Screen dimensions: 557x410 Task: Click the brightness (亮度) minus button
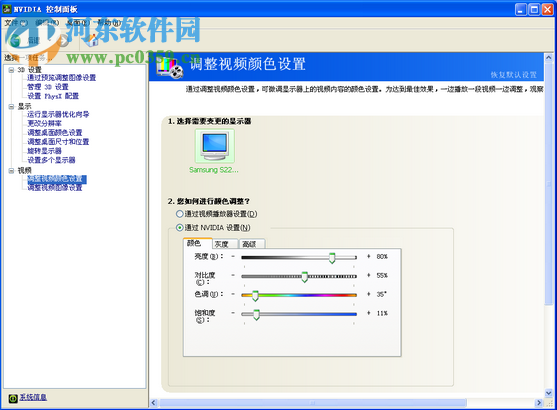[233, 256]
